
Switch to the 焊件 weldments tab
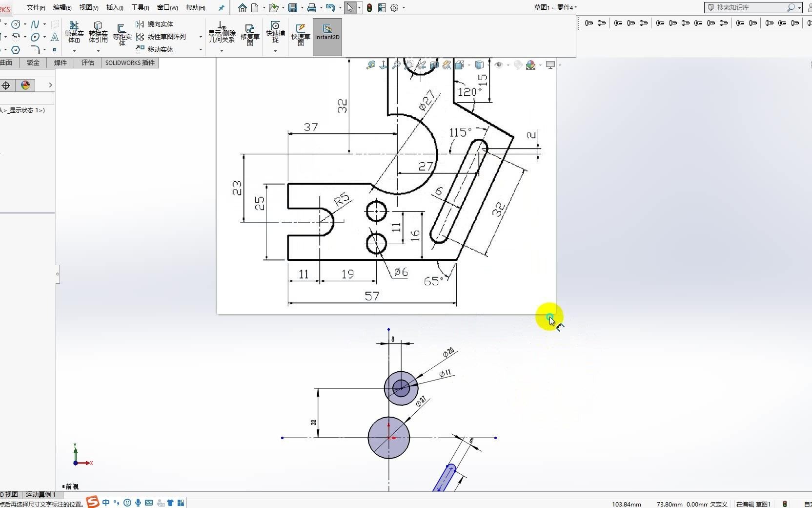tap(60, 63)
